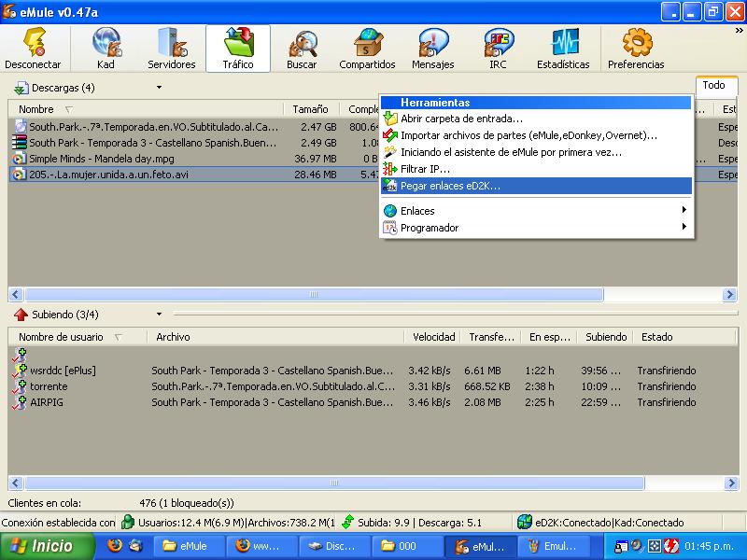
Task: Click the Subiendo red upload arrow icon
Action: click(21, 315)
